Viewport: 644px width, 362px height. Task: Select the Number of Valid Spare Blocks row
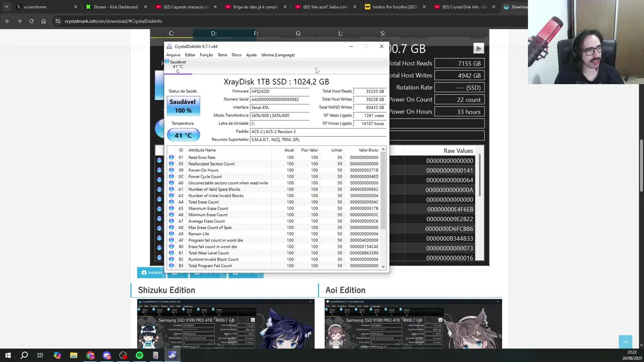pos(274,190)
